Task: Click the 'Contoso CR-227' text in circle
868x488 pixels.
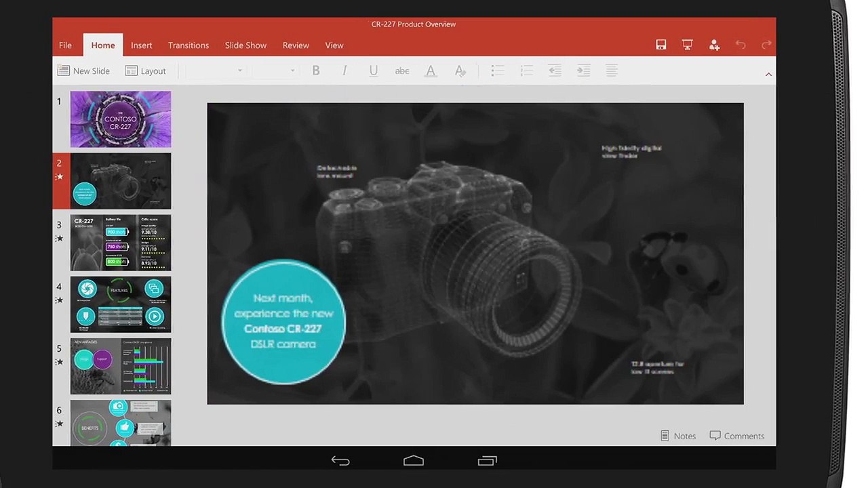Action: point(283,329)
